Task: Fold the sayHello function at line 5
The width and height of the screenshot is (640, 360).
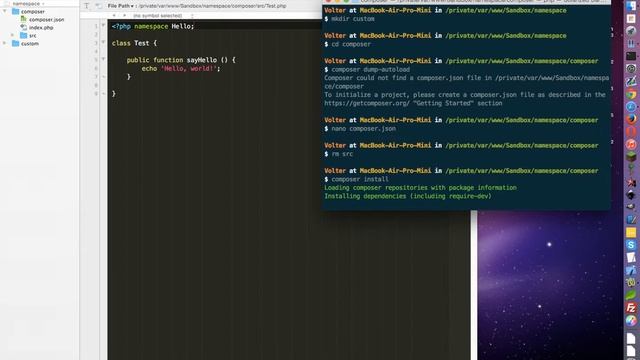Action: [x=103, y=59]
